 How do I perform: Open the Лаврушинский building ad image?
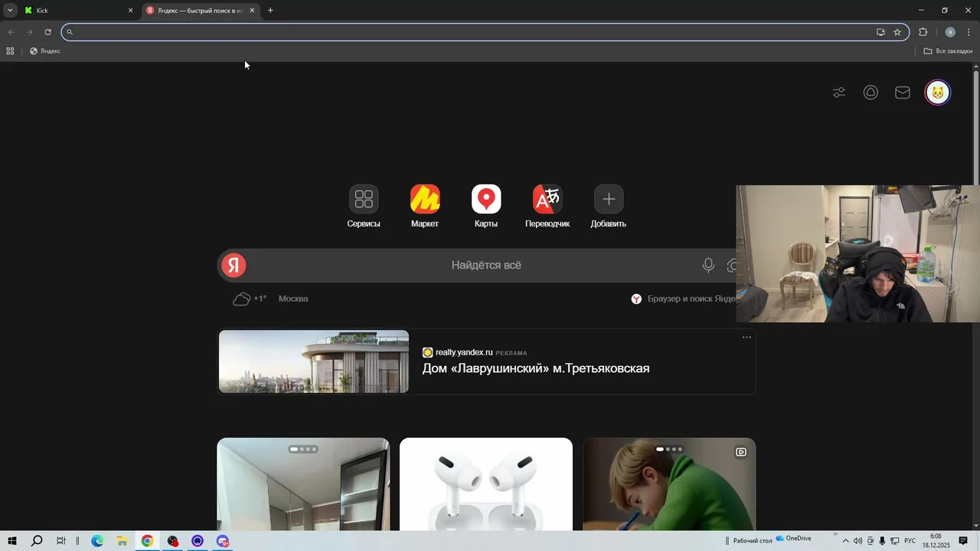point(314,361)
